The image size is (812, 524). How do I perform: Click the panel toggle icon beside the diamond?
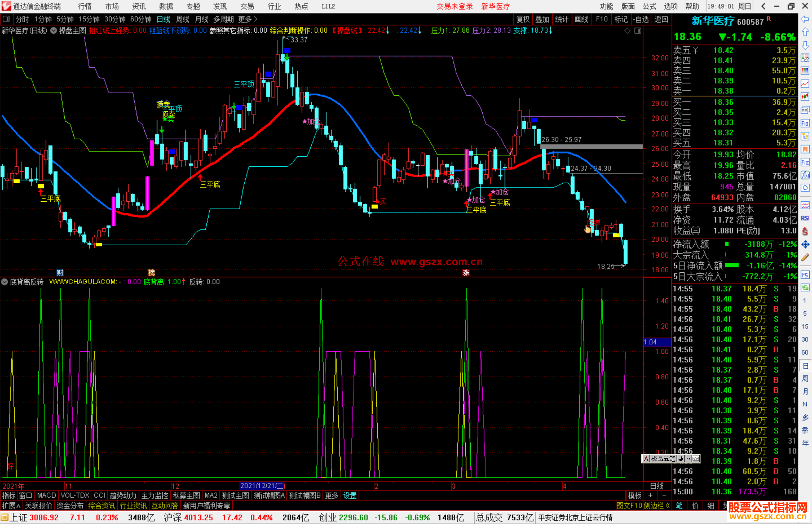pos(638,31)
